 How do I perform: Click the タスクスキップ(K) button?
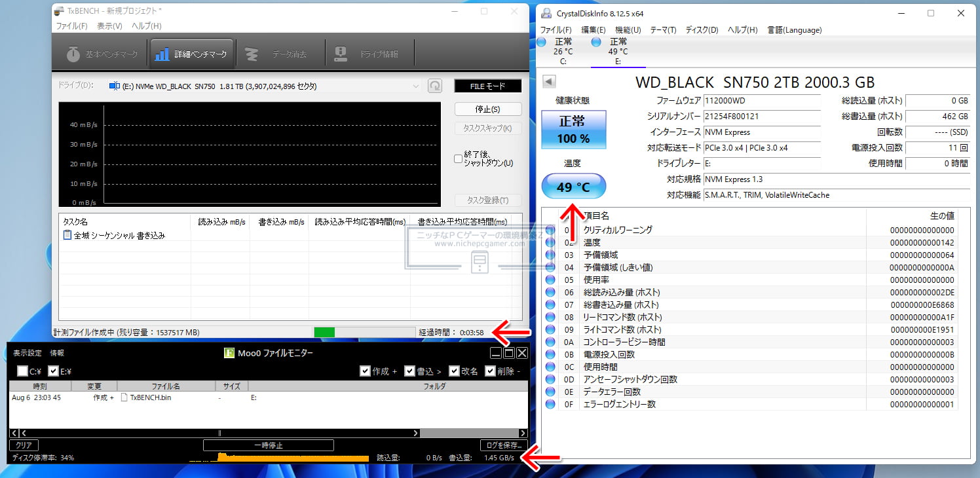point(488,128)
